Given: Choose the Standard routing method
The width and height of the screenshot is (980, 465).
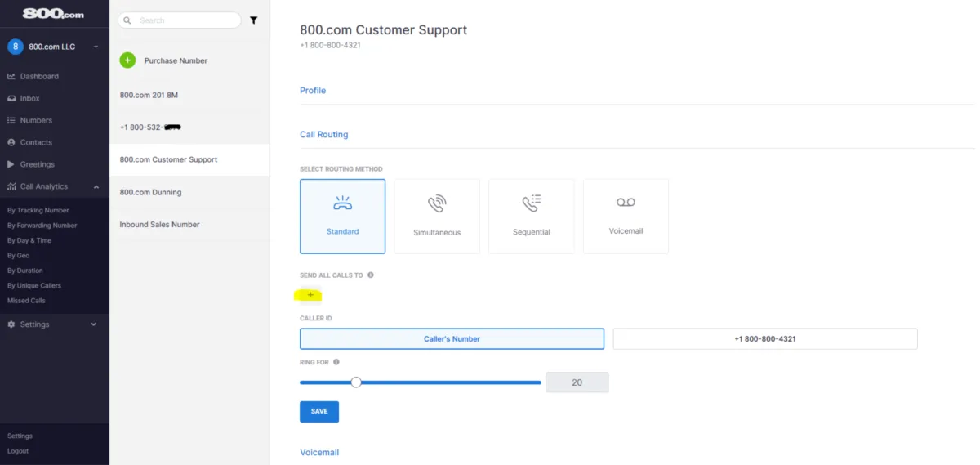Looking at the screenshot, I should 343,217.
